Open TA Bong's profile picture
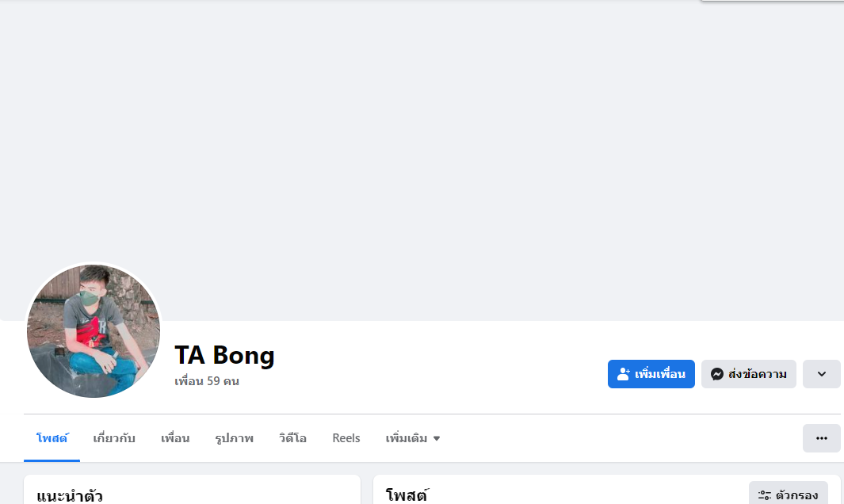Image resolution: width=844 pixels, height=504 pixels. pos(94,331)
